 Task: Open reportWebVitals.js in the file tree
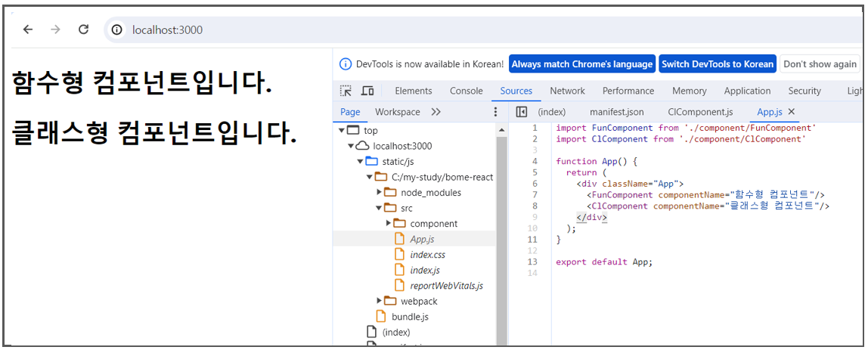pyautogui.click(x=447, y=286)
